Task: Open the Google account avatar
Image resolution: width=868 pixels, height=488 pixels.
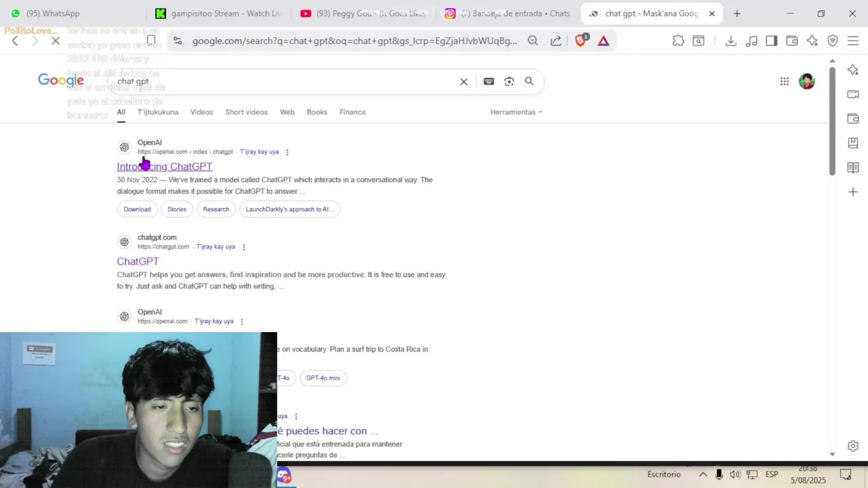Action: pos(807,81)
